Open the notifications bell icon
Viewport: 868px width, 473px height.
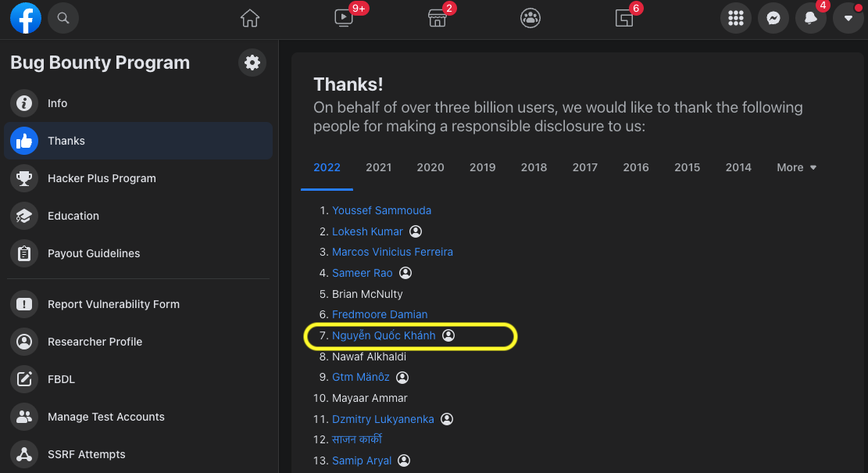810,18
